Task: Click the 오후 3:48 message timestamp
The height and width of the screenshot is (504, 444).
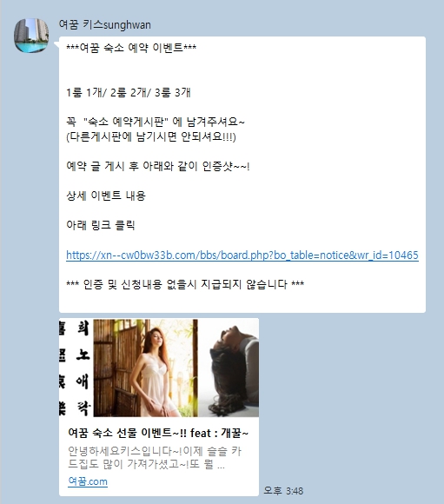Action: click(x=283, y=491)
